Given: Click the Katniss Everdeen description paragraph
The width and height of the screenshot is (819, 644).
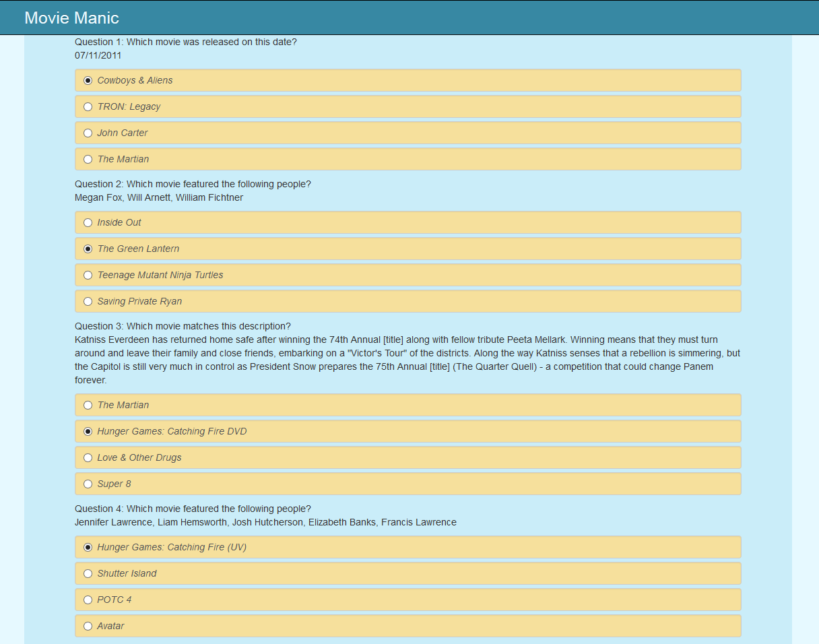Looking at the screenshot, I should pos(407,360).
